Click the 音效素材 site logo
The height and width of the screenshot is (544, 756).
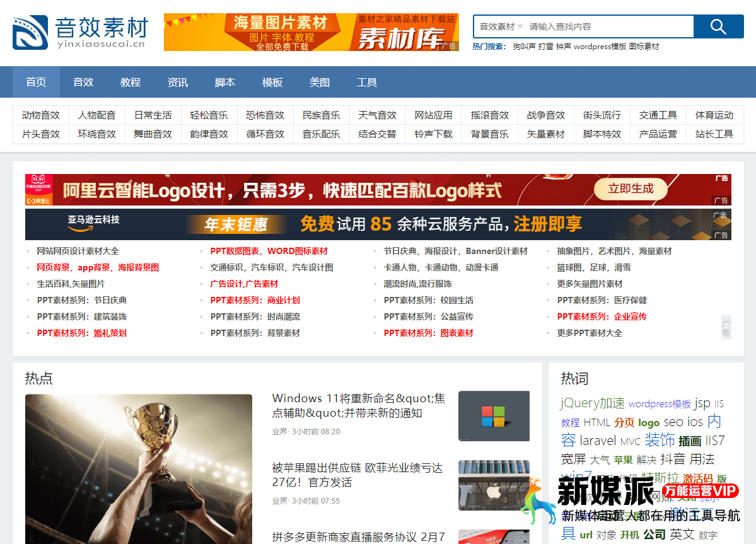[x=80, y=33]
